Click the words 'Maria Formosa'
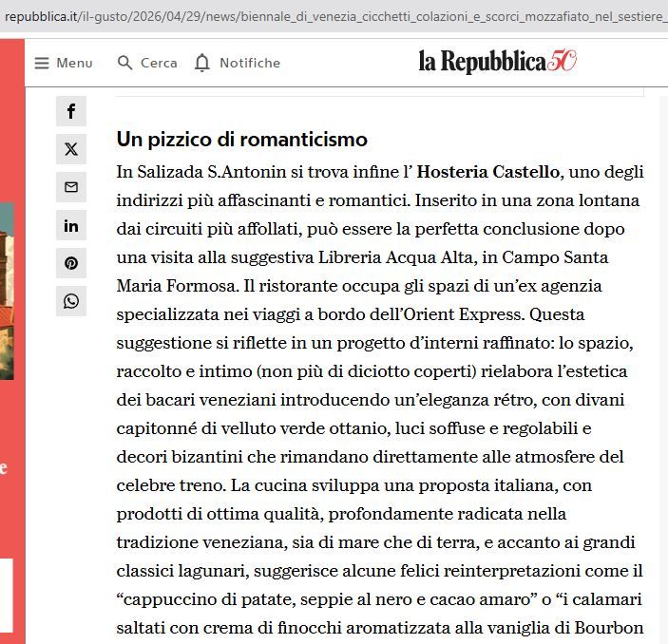 pyautogui.click(x=176, y=286)
